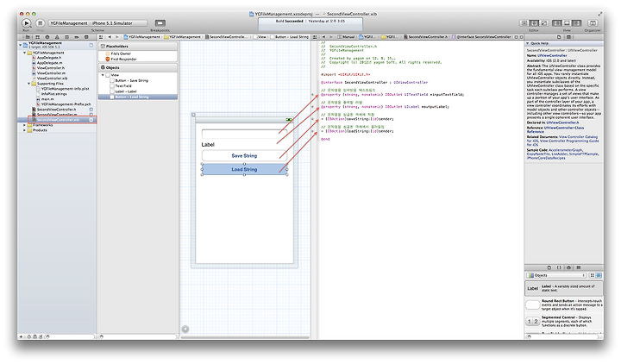Open the Objects library filter dropdown

point(556,275)
